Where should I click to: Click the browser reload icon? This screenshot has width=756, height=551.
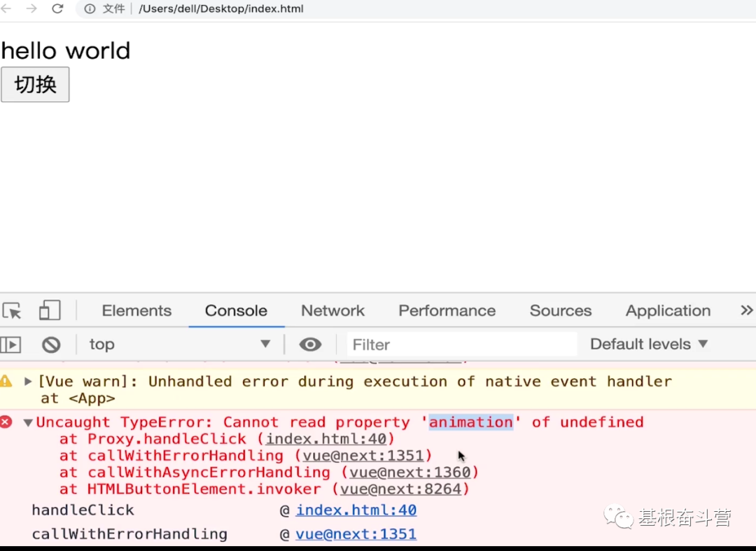point(57,9)
